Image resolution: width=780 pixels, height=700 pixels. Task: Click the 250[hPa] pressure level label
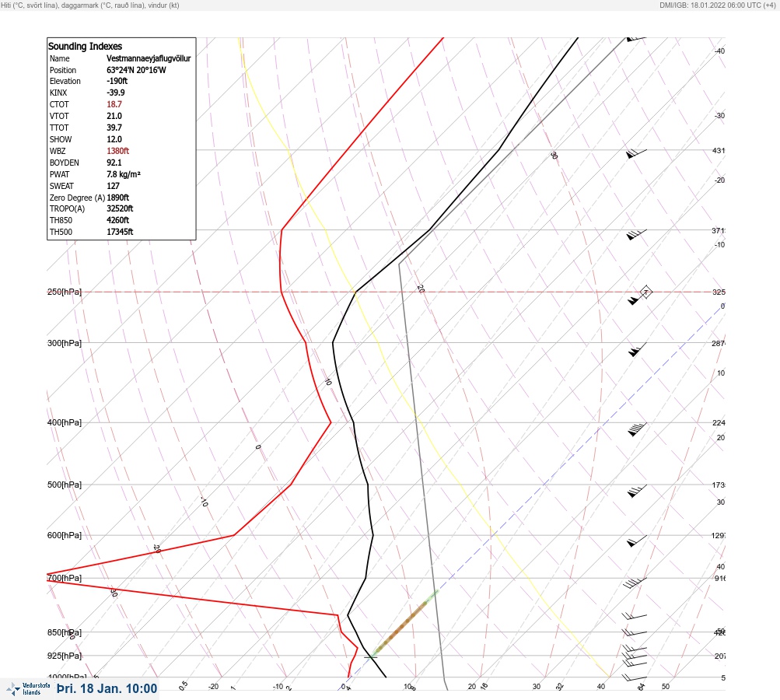[x=65, y=292]
